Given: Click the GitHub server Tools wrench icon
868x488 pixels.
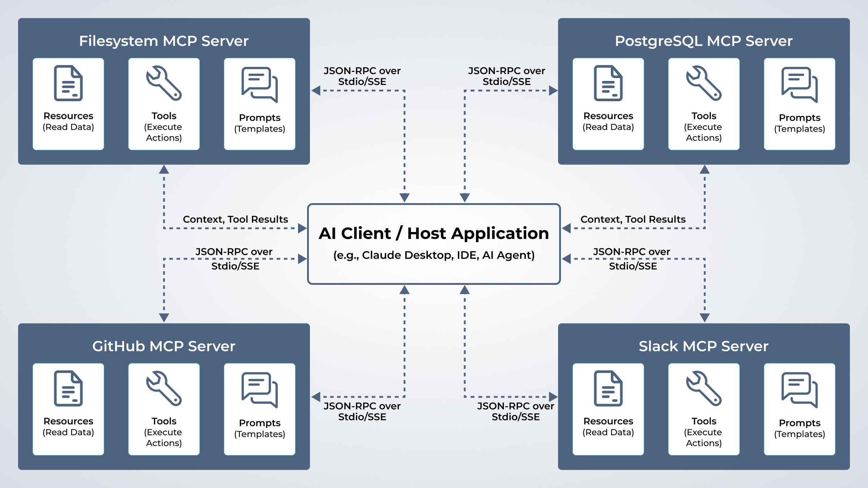Looking at the screenshot, I should [164, 389].
